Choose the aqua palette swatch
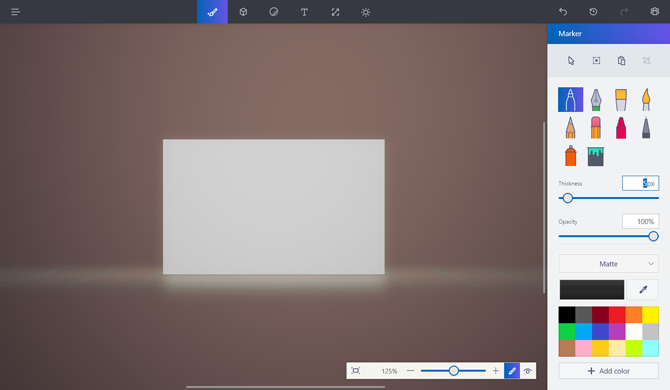Viewport: 670px width, 390px height. tap(650, 348)
